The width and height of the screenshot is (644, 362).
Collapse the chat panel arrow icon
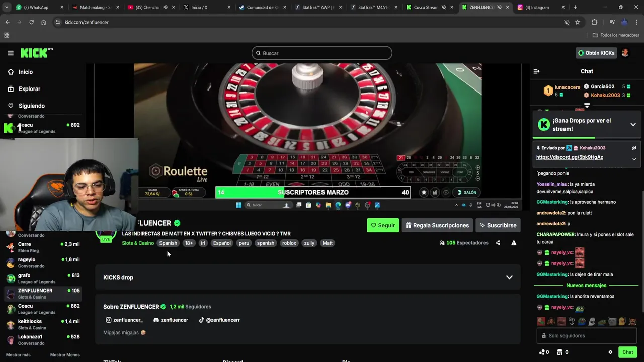pos(536,71)
